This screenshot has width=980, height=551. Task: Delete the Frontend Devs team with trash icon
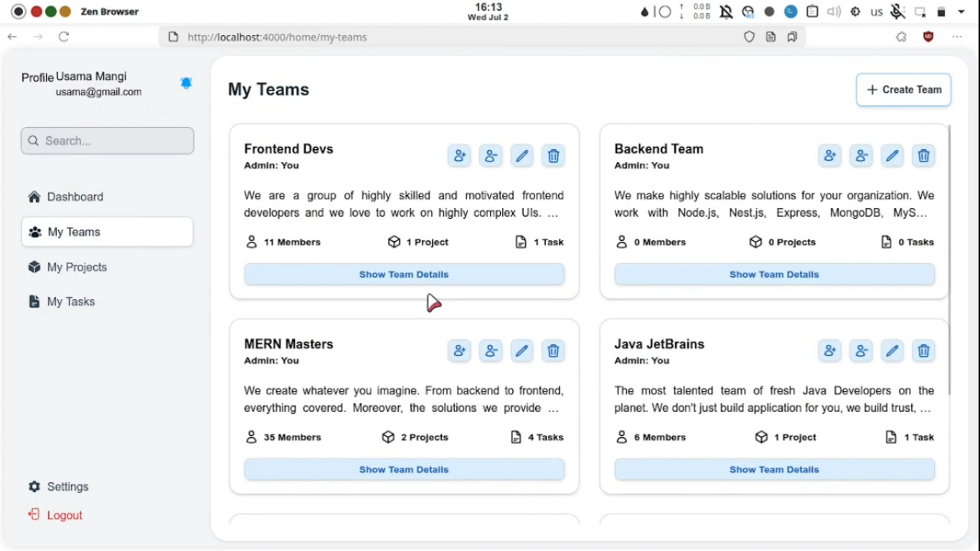[553, 156]
